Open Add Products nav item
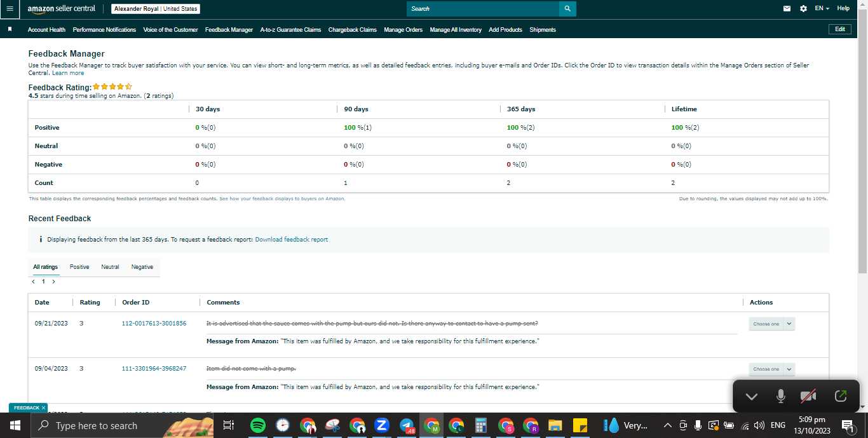Screen dimensions: 868x438 pos(505,30)
